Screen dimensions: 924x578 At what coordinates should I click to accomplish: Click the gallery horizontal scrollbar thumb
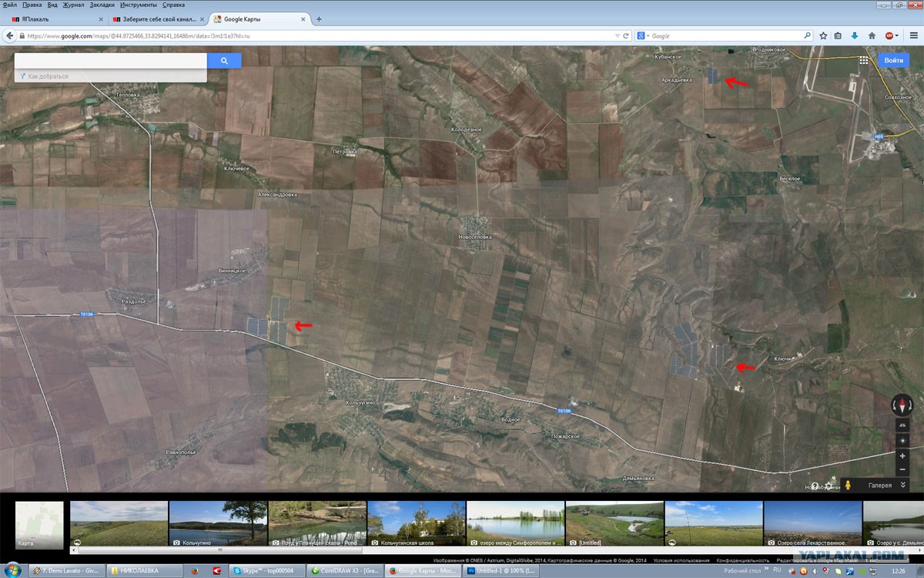[x=221, y=550]
